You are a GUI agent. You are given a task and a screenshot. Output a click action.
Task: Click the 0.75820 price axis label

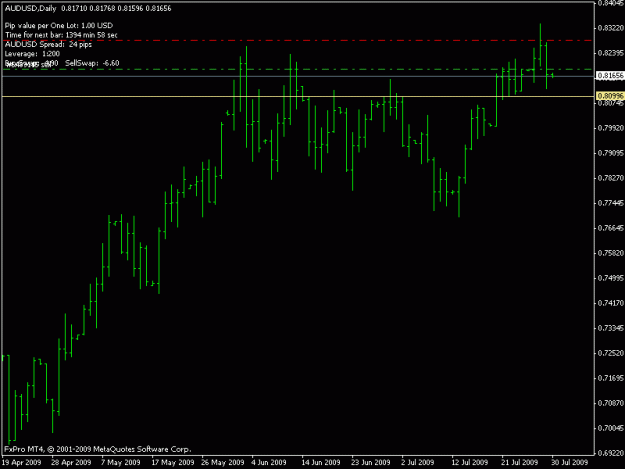click(611, 253)
